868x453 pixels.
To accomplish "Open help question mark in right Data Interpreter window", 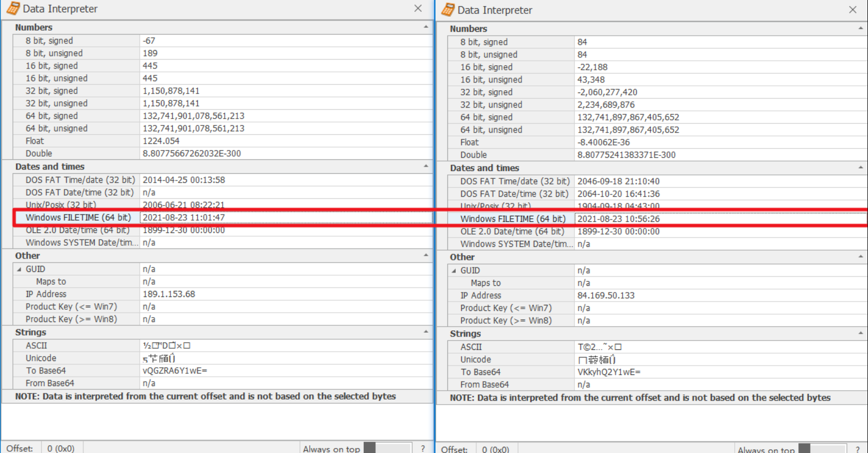I will click(x=857, y=450).
